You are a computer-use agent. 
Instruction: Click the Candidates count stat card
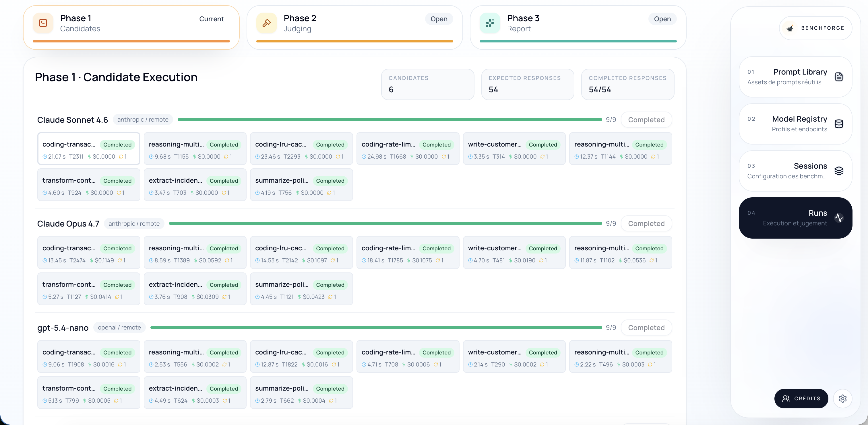428,85
